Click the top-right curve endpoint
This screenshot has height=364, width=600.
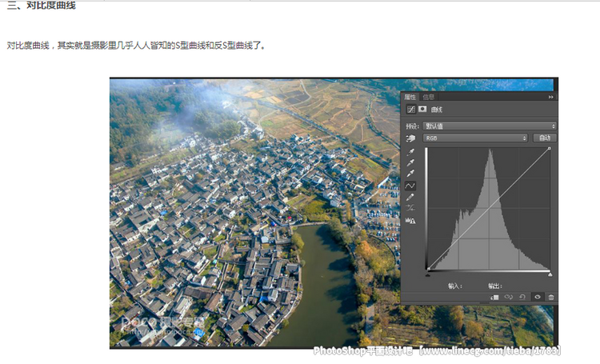point(549,149)
